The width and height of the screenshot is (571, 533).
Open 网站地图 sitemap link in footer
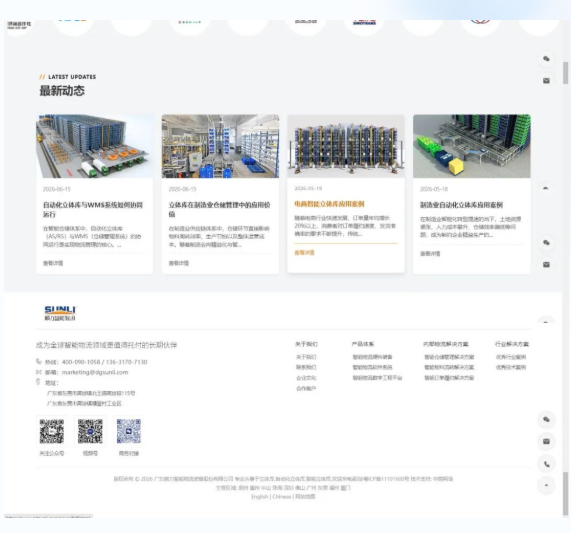pyautogui.click(x=305, y=497)
